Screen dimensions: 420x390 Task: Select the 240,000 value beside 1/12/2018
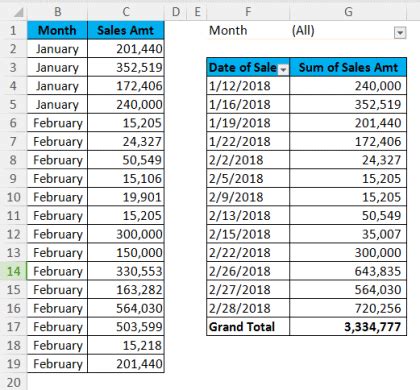click(348, 86)
